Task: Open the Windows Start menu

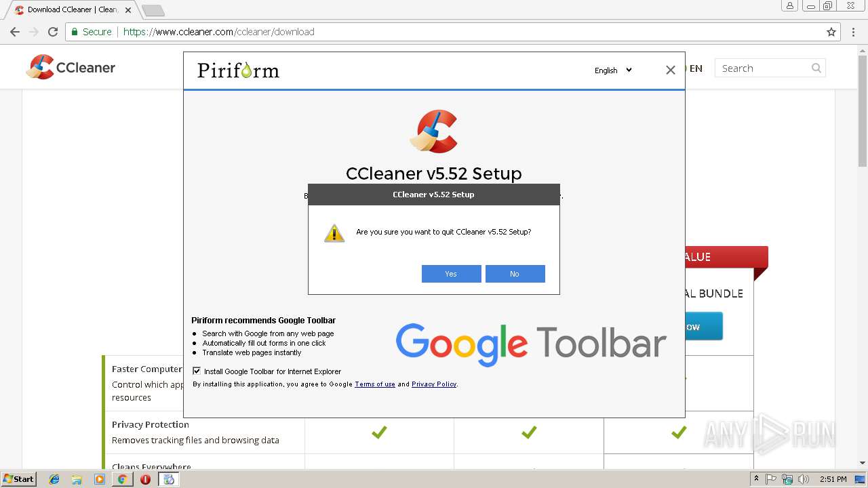Action: [x=18, y=479]
